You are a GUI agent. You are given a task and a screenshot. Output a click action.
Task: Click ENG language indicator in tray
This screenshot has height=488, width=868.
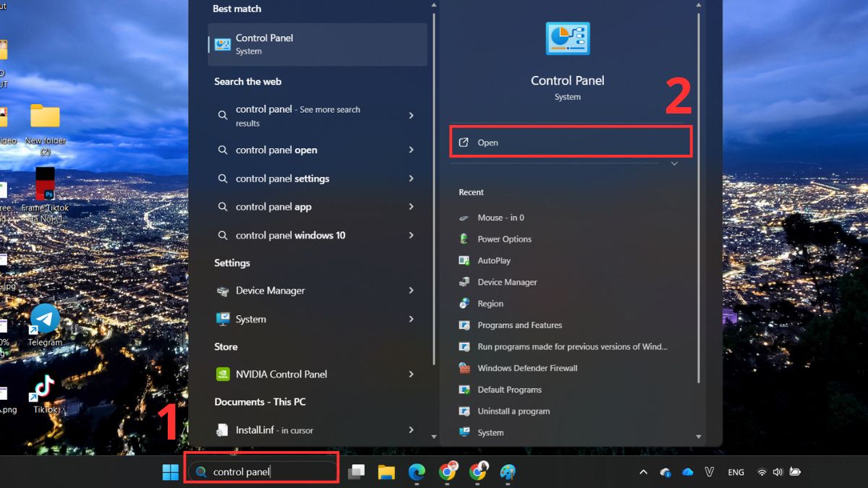pos(736,472)
